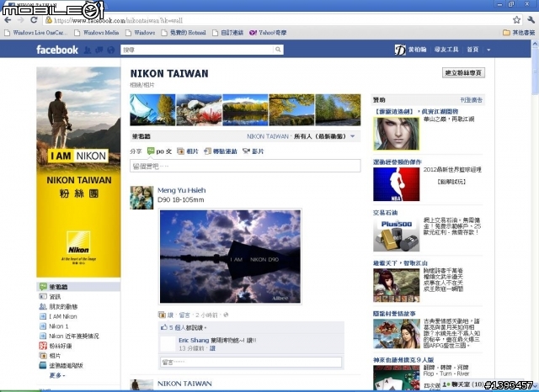The height and width of the screenshot is (392, 539).
Task: Click the browser back arrow
Action: coord(8,20)
